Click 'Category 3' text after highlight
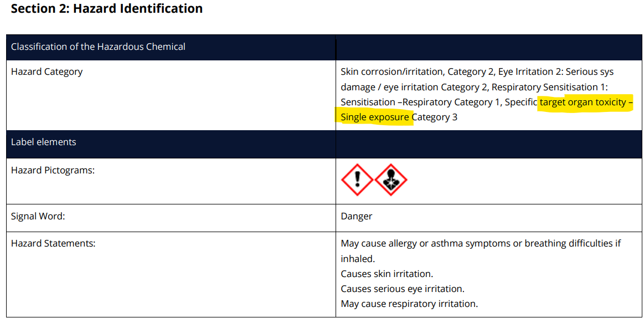The width and height of the screenshot is (644, 323). click(435, 117)
